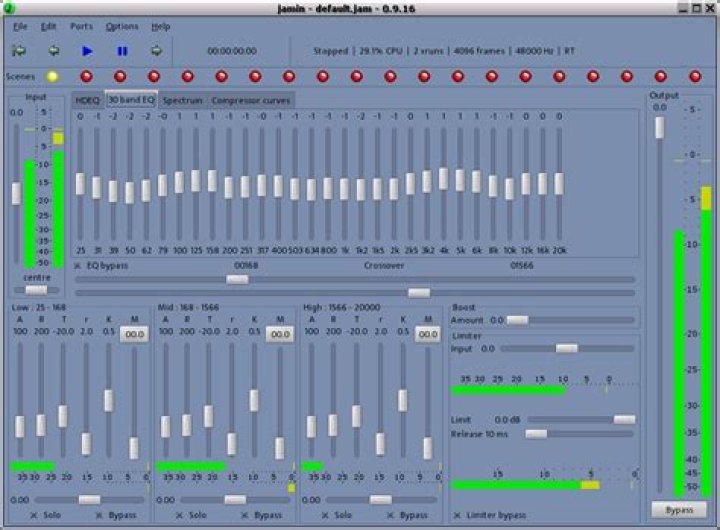The width and height of the screenshot is (720, 530).
Task: Click the Mid band stereo balance slider at 0.00
Action: (x=235, y=500)
